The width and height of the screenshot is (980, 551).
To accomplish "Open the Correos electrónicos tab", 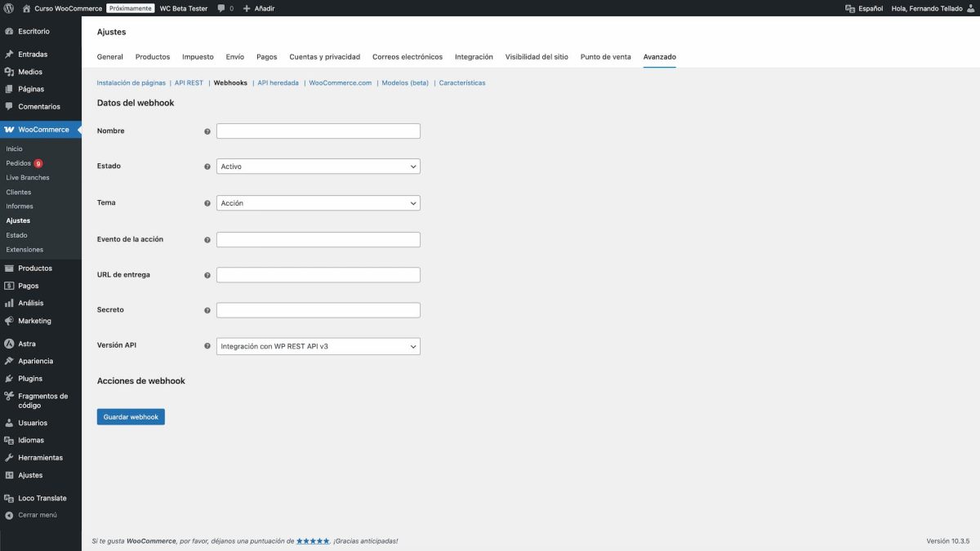I will point(409,56).
